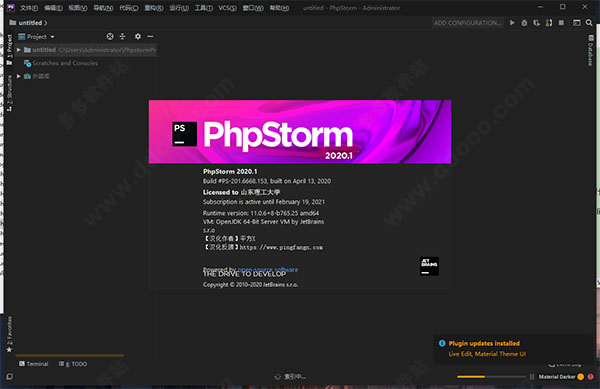Click the Run with Coverage icon
The image size is (600, 389).
coord(536,23)
